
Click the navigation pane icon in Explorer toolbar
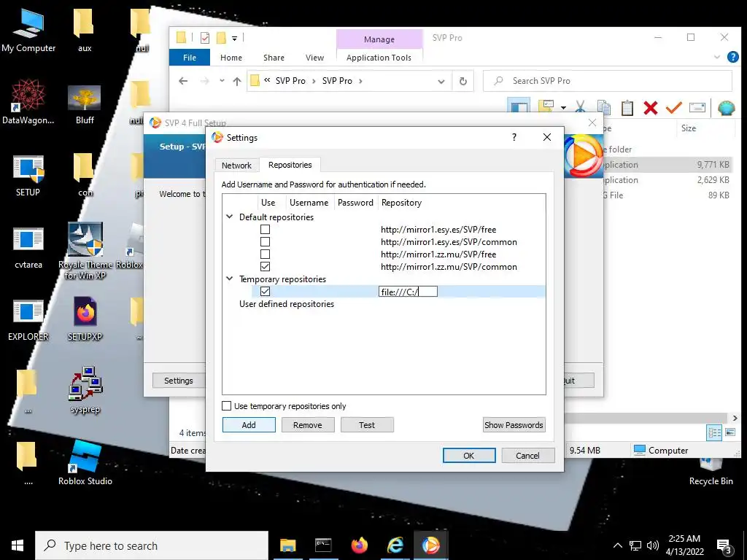click(x=519, y=106)
